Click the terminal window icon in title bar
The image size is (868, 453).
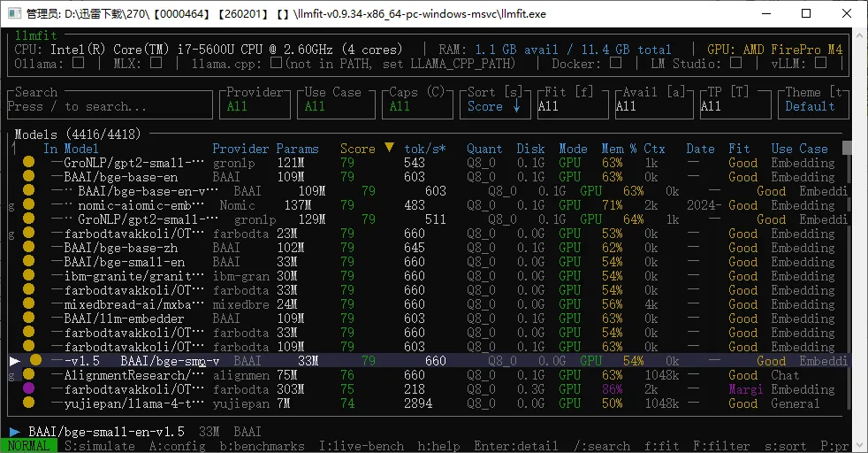(x=14, y=13)
